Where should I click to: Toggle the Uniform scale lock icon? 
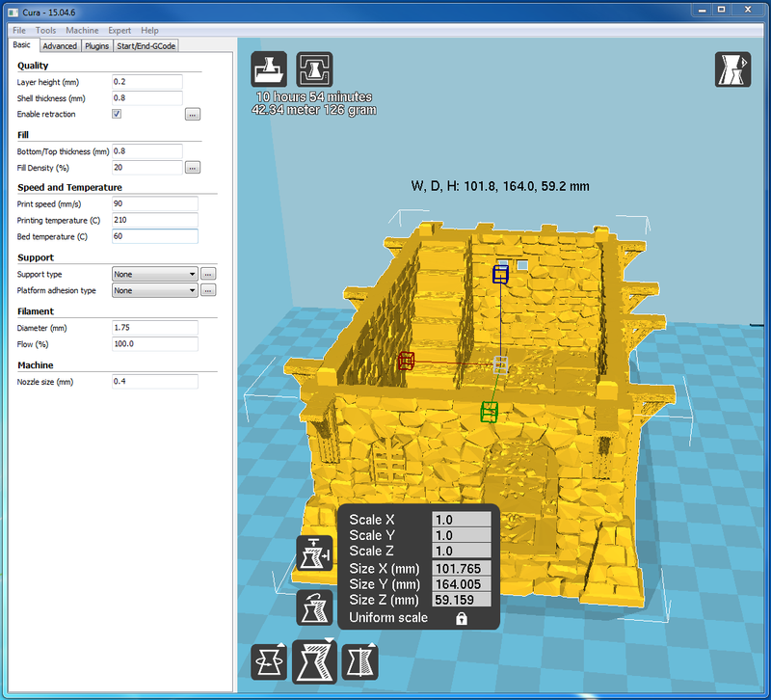462,618
